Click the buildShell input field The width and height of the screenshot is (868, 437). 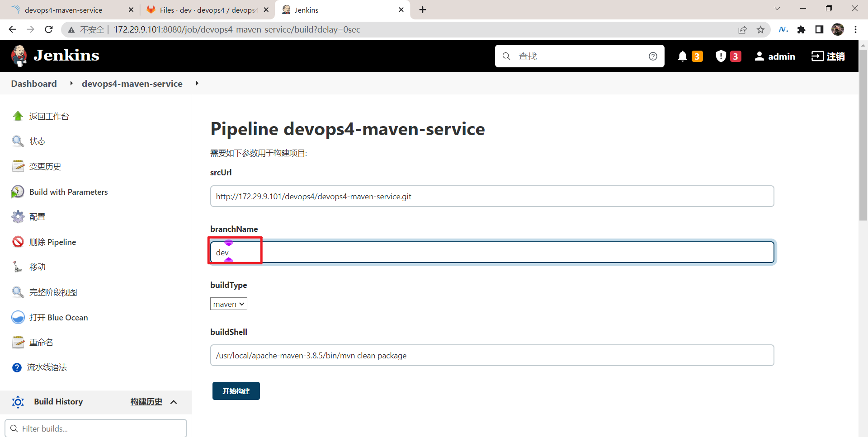tap(492, 355)
